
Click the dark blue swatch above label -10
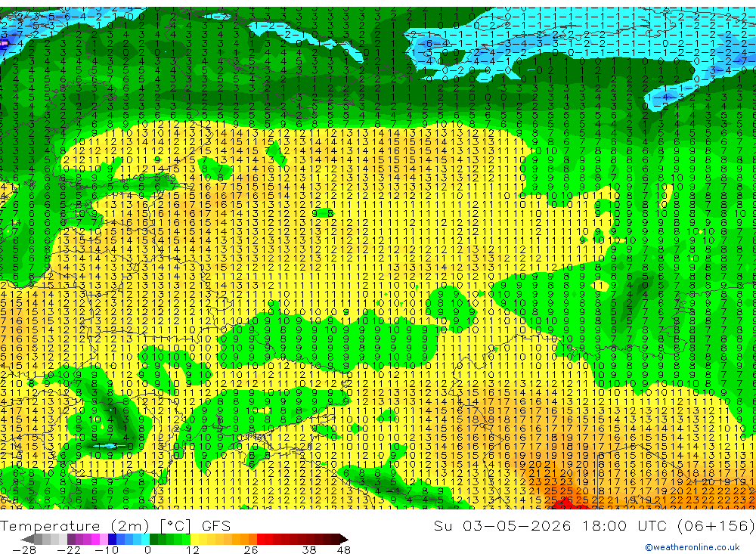click(x=113, y=540)
